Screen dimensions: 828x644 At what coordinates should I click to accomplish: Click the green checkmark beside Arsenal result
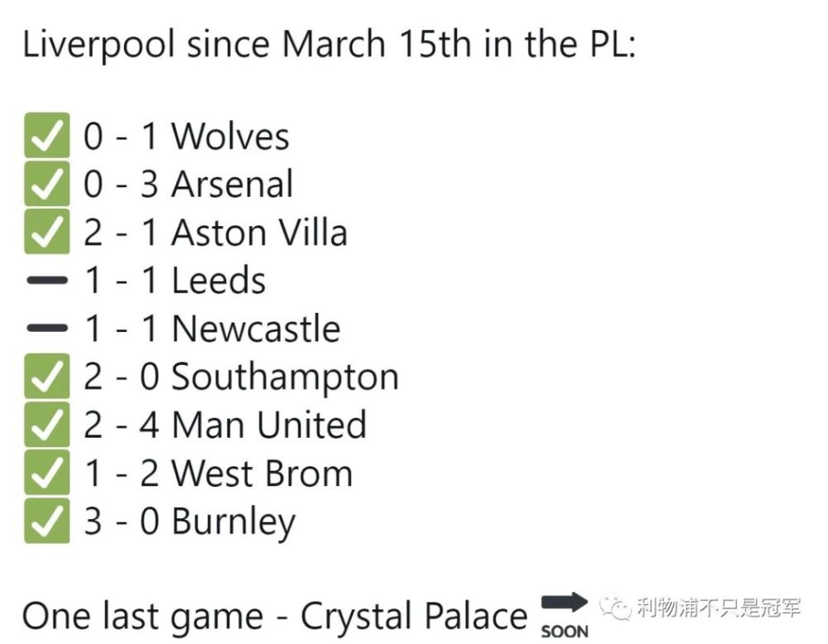coord(47,184)
